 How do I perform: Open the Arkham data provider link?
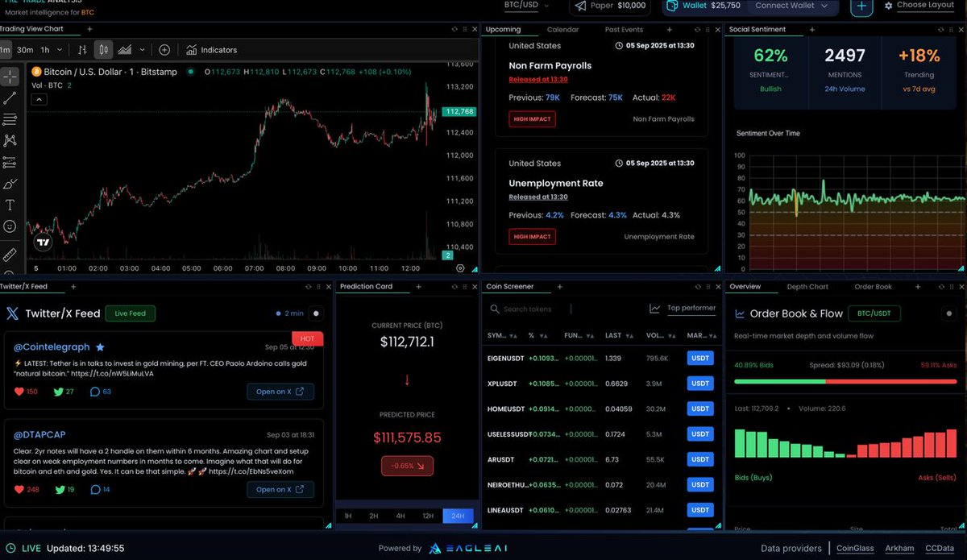pos(899,549)
